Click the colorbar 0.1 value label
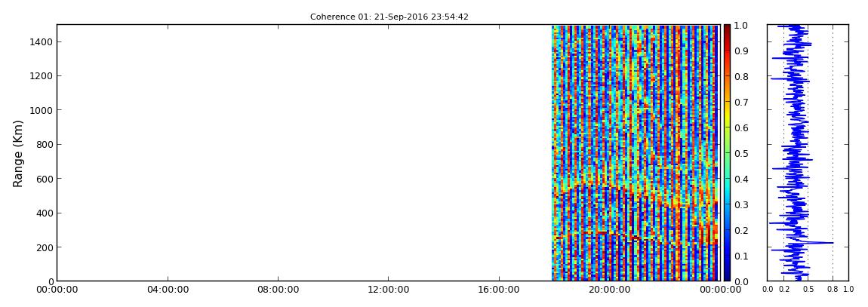 [741, 256]
